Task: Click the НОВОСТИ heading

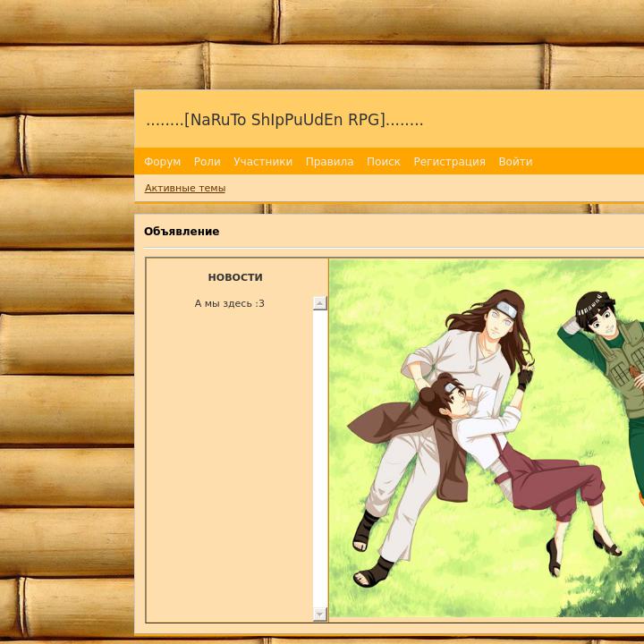Action: [235, 277]
